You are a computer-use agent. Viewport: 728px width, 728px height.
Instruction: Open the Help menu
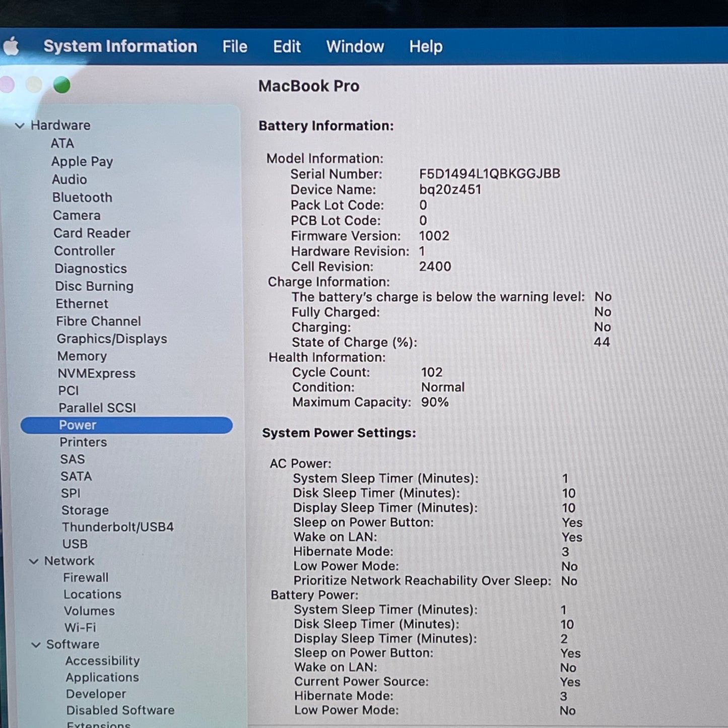click(x=426, y=47)
